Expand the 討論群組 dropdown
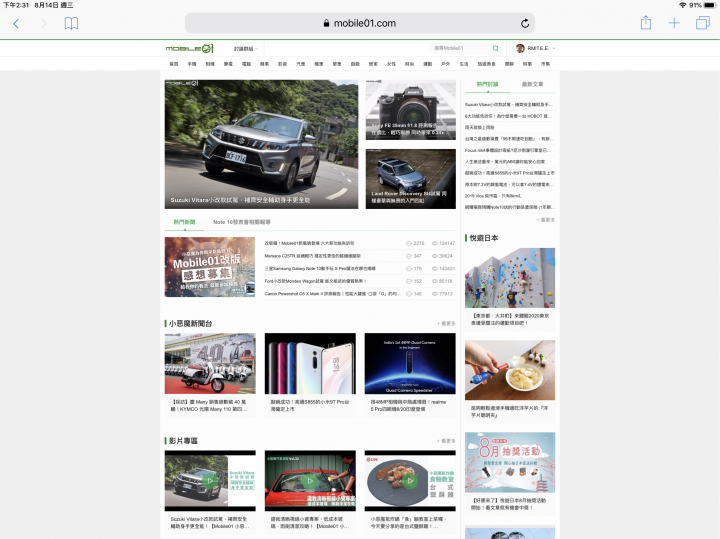Image resolution: width=720 pixels, height=539 pixels. coord(246,49)
